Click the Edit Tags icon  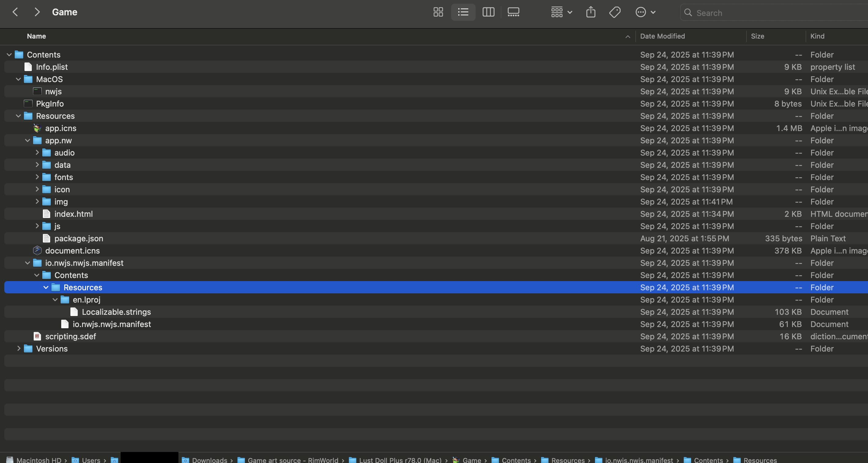(615, 13)
